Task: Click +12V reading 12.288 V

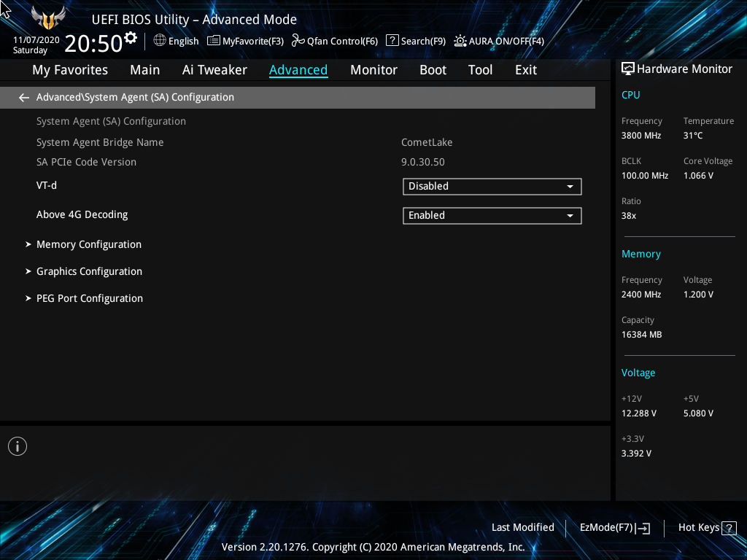Action: (638, 413)
